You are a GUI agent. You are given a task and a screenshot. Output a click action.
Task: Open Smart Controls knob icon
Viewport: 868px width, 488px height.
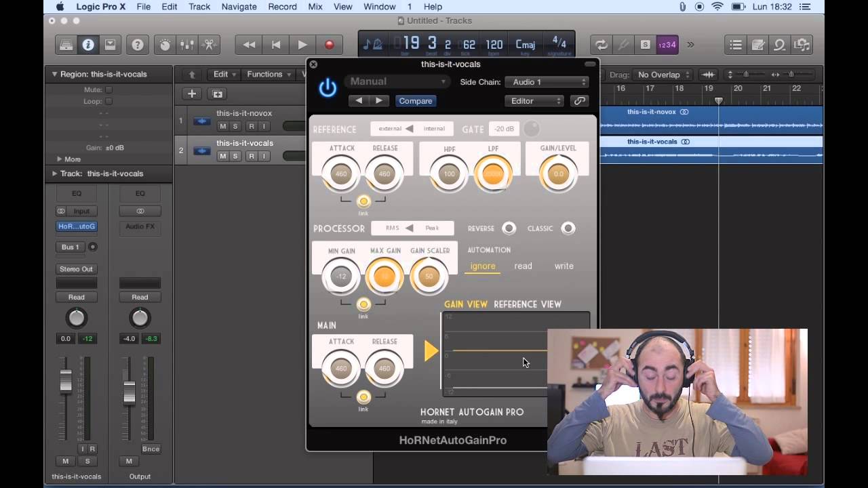pyautogui.click(x=165, y=45)
